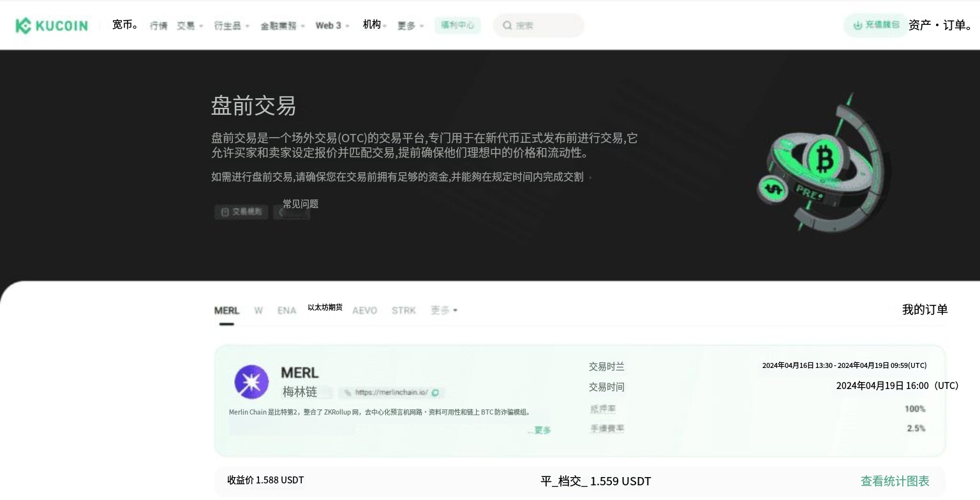The width and height of the screenshot is (980, 500).
Task: Open 福利中心 from the navigation bar
Action: pyautogui.click(x=457, y=26)
